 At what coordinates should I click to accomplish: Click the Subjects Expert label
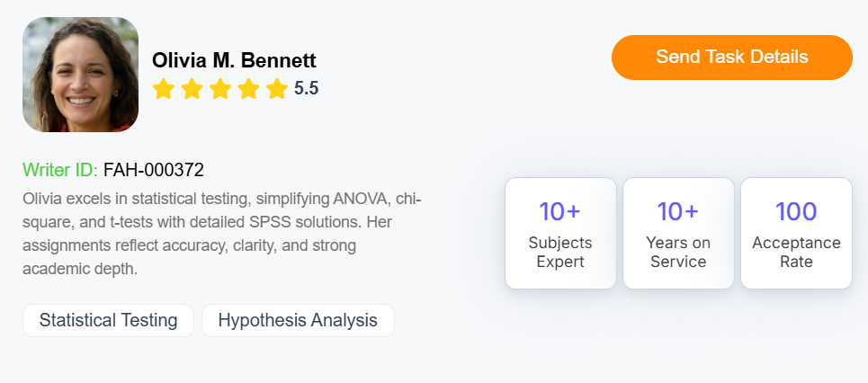560,253
